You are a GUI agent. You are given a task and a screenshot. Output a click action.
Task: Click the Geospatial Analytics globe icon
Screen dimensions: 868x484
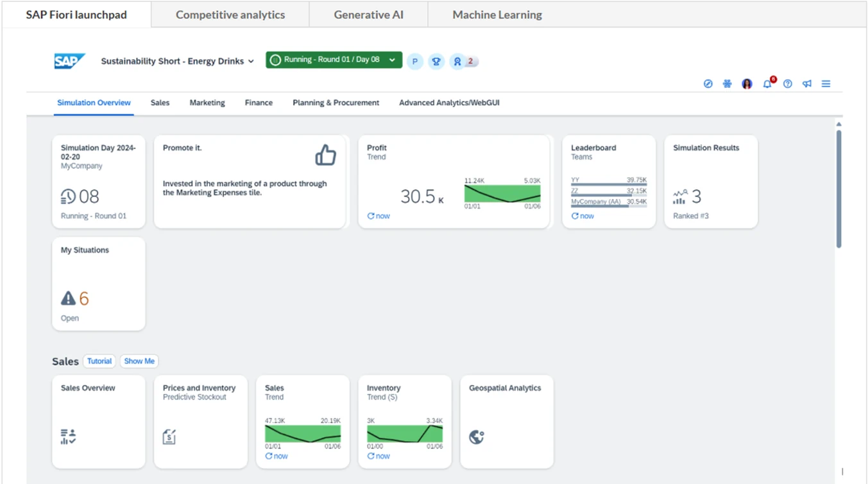click(x=477, y=437)
